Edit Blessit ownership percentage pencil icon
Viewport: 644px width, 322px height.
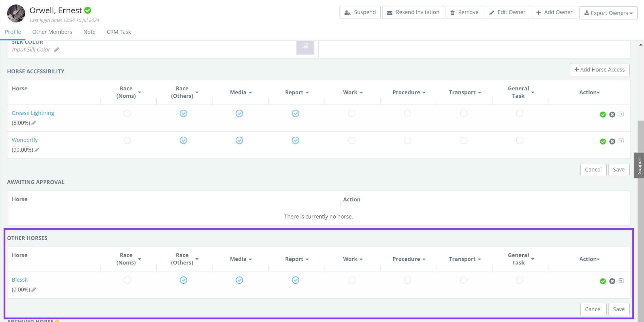click(34, 290)
